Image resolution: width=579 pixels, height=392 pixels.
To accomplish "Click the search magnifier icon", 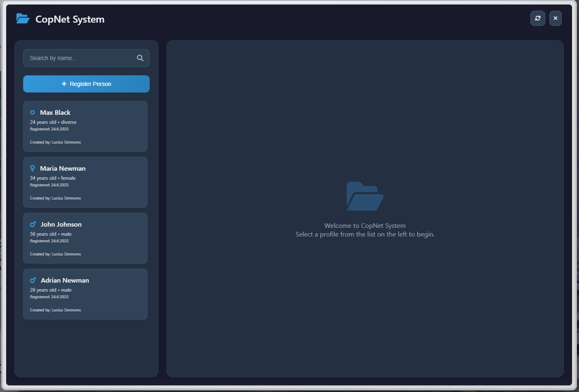I will (x=140, y=58).
